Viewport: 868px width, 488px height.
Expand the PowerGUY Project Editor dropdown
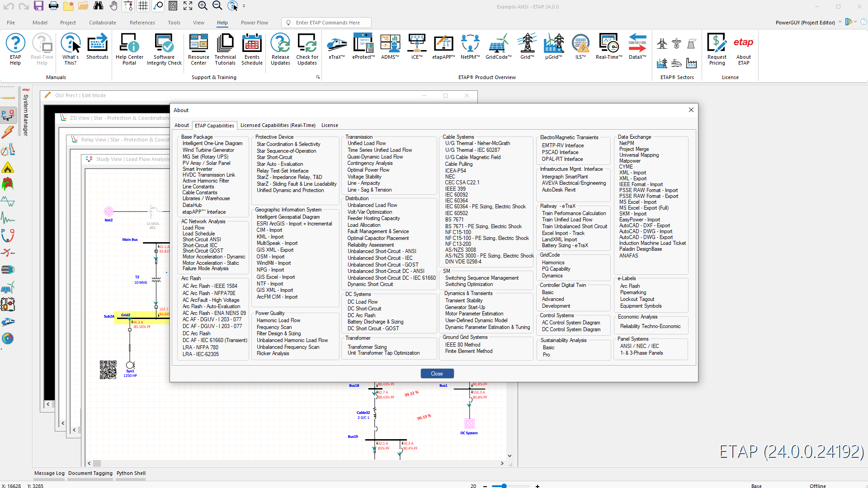(x=840, y=22)
